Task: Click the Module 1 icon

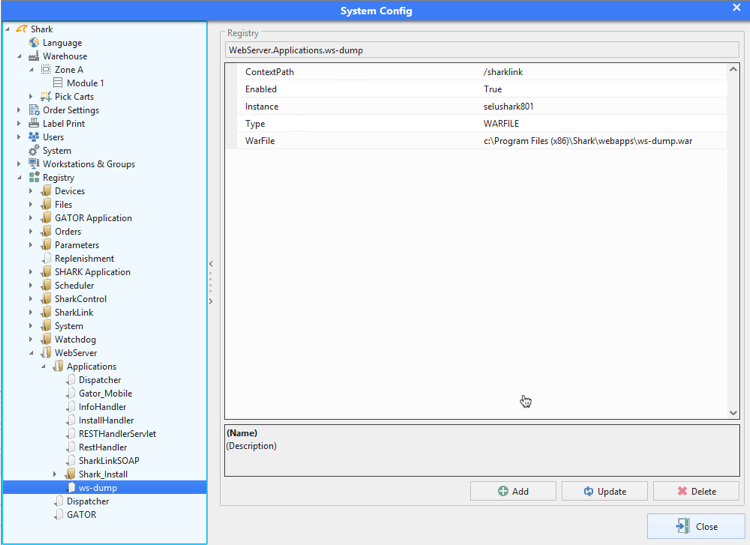Action: 57,83
